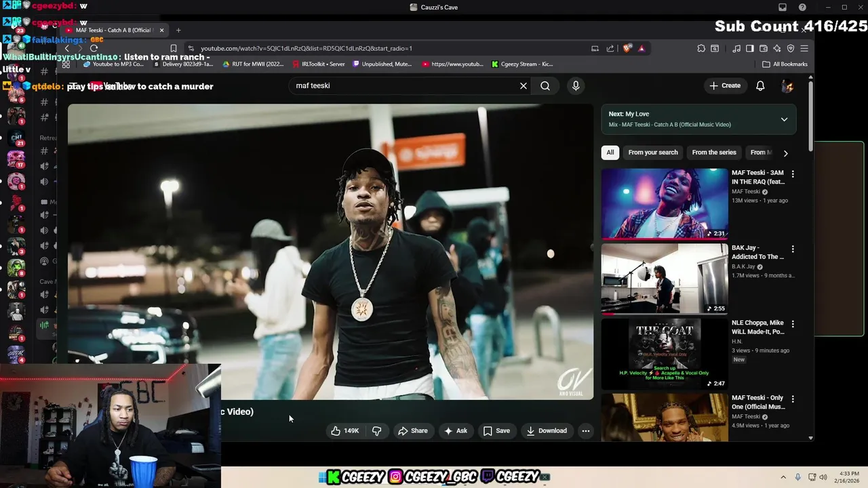Image resolution: width=868 pixels, height=488 pixels.
Task: Open Windows tray volume icon
Action: coord(824,477)
